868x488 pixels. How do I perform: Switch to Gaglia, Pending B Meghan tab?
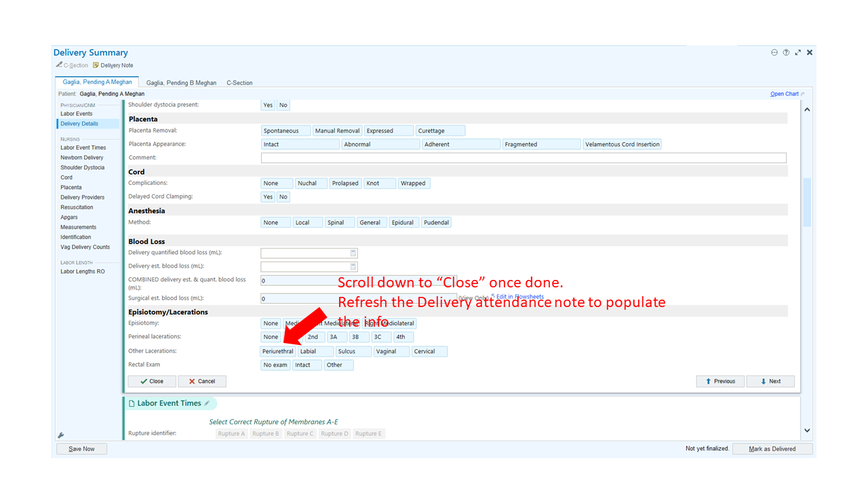click(181, 83)
